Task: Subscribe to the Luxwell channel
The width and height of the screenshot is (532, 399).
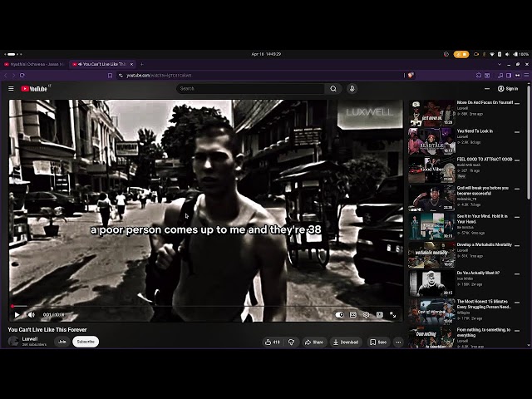Action: click(86, 342)
